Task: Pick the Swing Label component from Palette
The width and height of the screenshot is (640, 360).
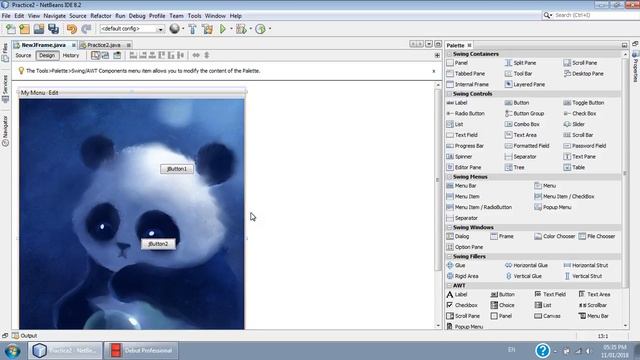Action: (x=457, y=103)
